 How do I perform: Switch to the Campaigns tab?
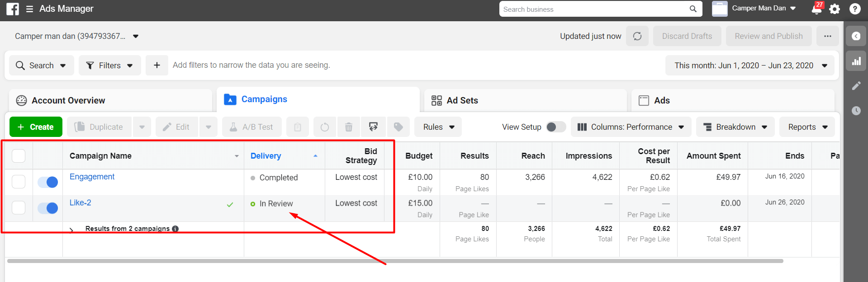point(318,99)
